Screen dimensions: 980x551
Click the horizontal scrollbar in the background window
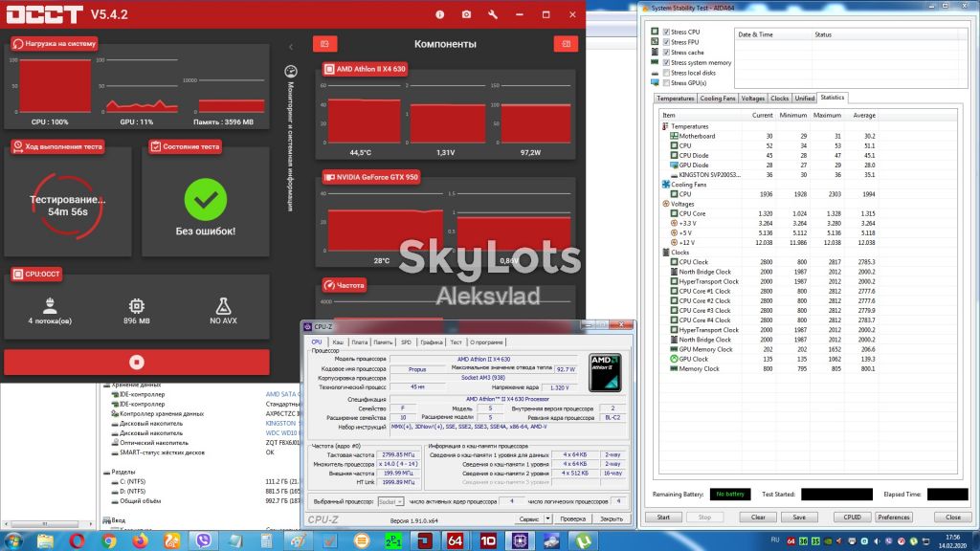45,524
